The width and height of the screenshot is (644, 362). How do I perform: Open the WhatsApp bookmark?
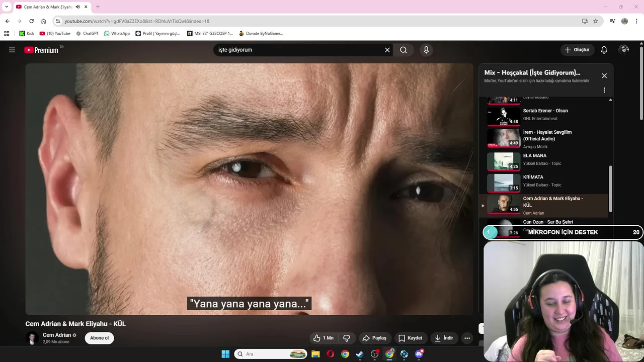coord(117,34)
